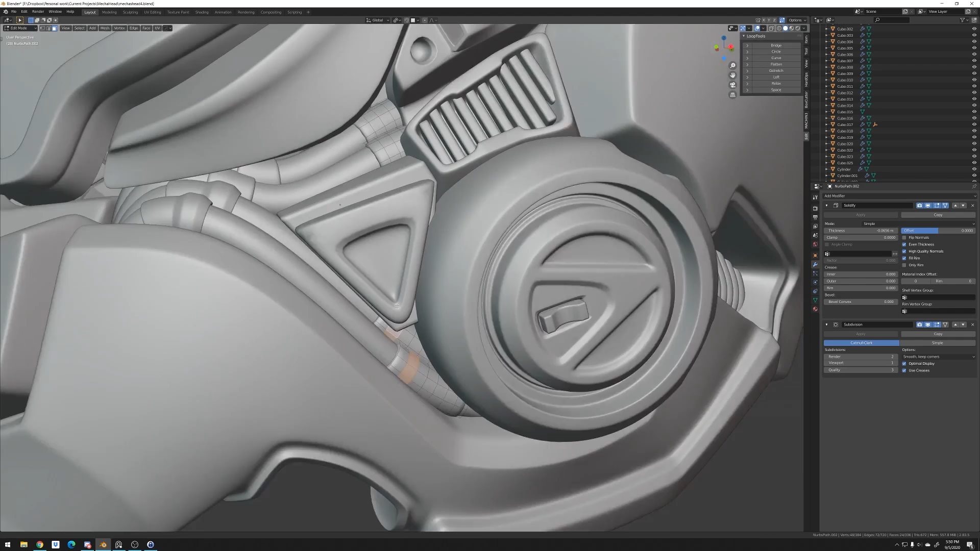The height and width of the screenshot is (551, 980).
Task: Toggle perspective/orthographic grid icon
Action: click(x=732, y=94)
